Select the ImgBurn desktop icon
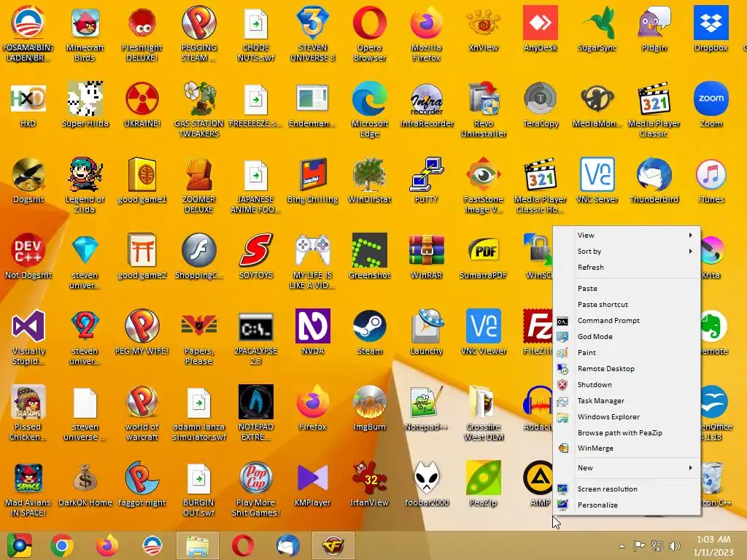The image size is (747, 560). pos(370,408)
